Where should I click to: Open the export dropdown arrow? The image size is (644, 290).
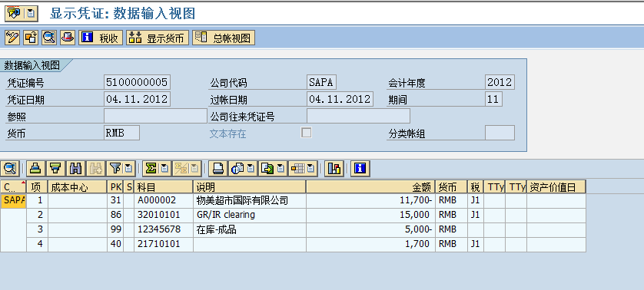click(281, 168)
